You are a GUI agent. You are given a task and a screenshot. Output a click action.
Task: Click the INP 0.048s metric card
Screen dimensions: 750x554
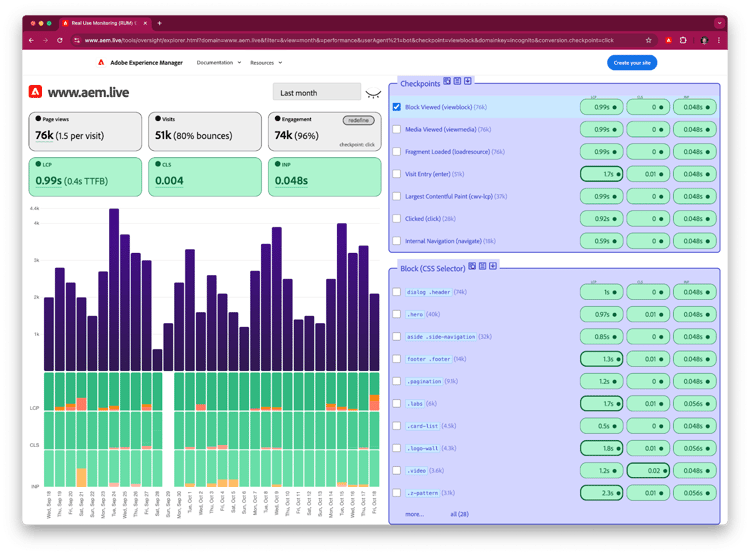click(x=325, y=177)
